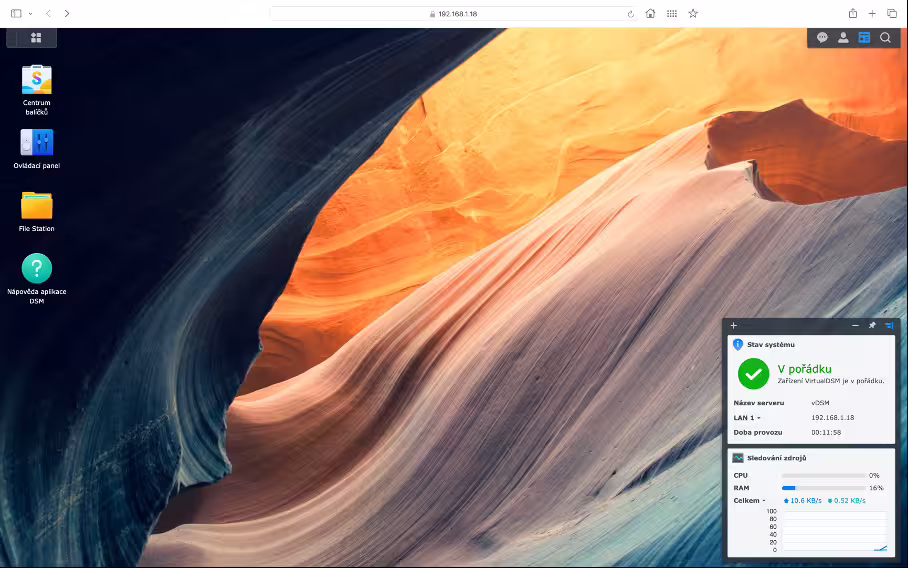Minimize the widgets panel
Viewport: 908px width, 568px height.
point(855,325)
